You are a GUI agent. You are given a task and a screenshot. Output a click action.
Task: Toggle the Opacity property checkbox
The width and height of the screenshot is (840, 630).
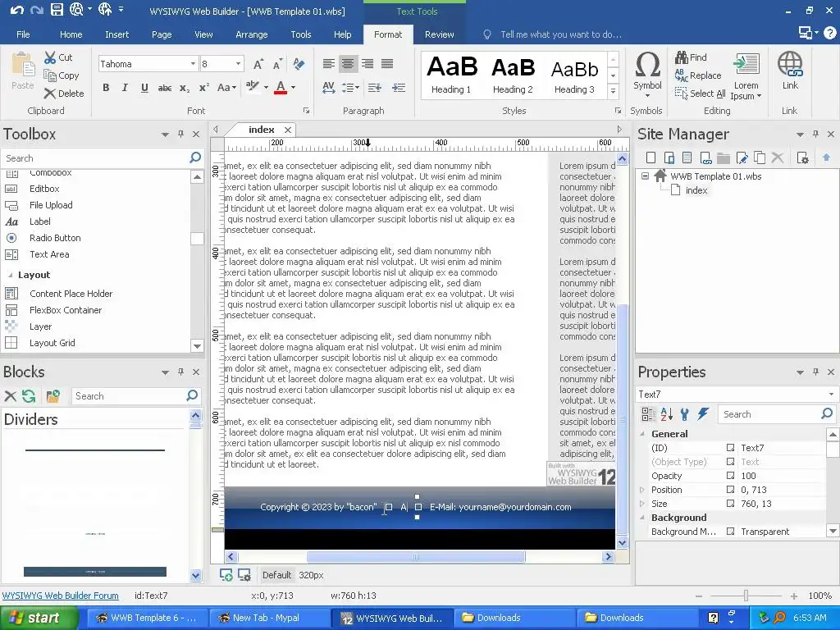730,475
